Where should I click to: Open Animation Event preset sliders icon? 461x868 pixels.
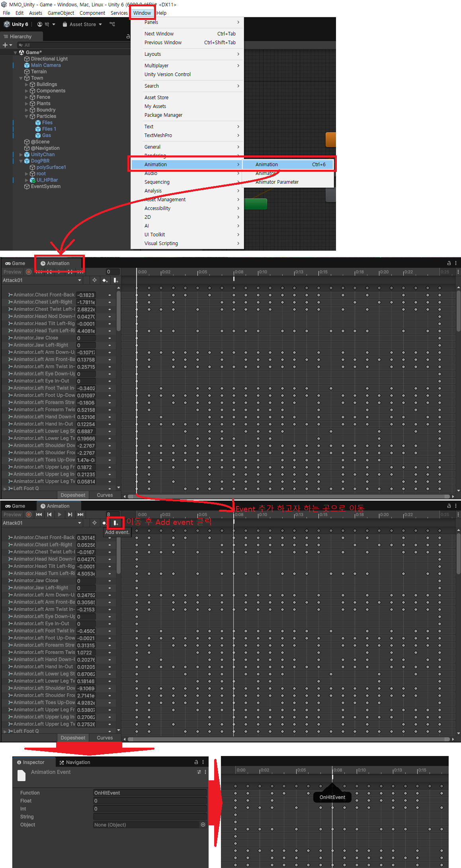tap(199, 772)
